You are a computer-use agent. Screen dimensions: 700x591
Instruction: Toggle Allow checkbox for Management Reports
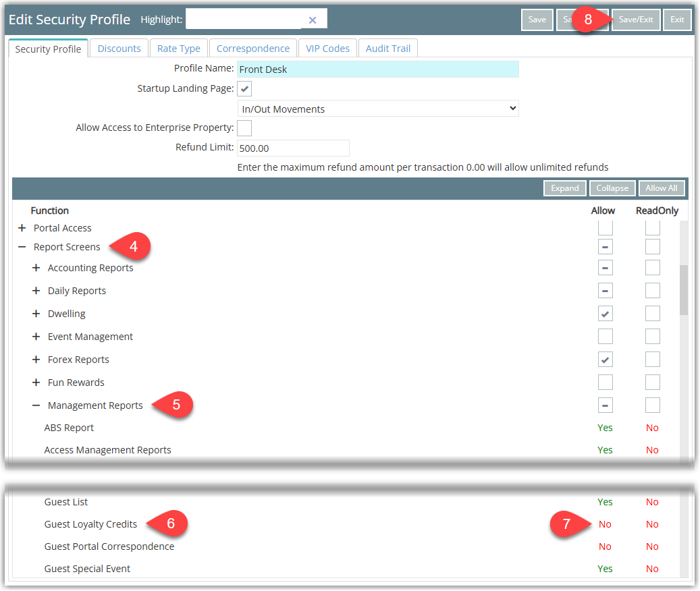coord(605,405)
